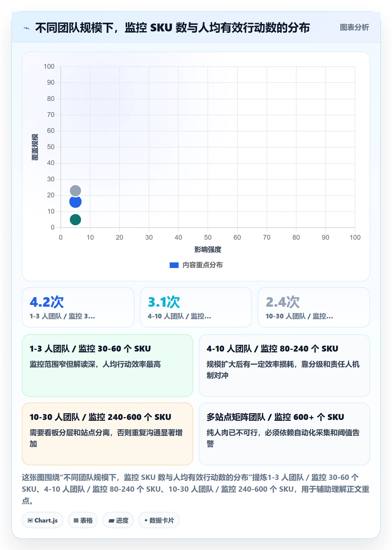Open the 3.1次 stat card
The image size is (392, 550).
196,307
